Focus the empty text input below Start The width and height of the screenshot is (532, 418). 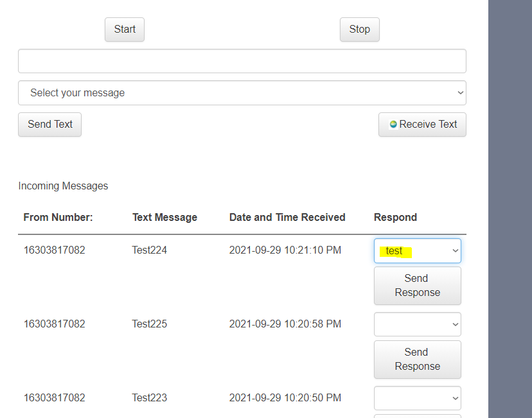point(242,61)
